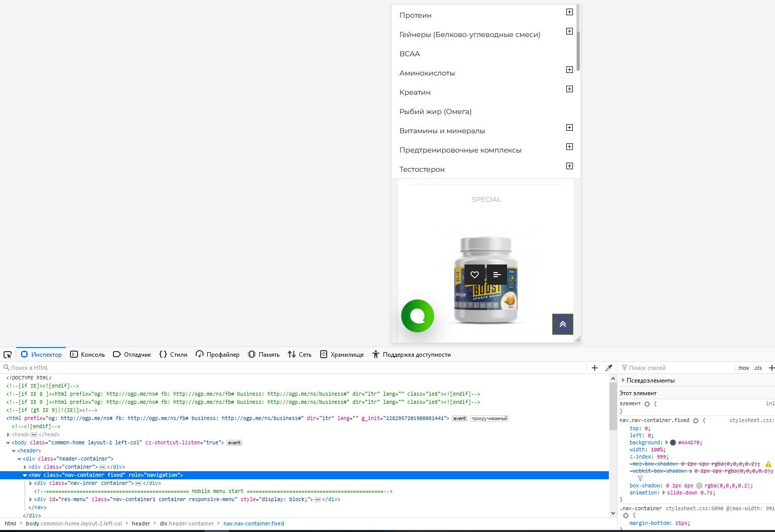Viewport: 775px width, 532px height.
Task: Select div.header-container in breadcrumb bar
Action: (x=187, y=523)
